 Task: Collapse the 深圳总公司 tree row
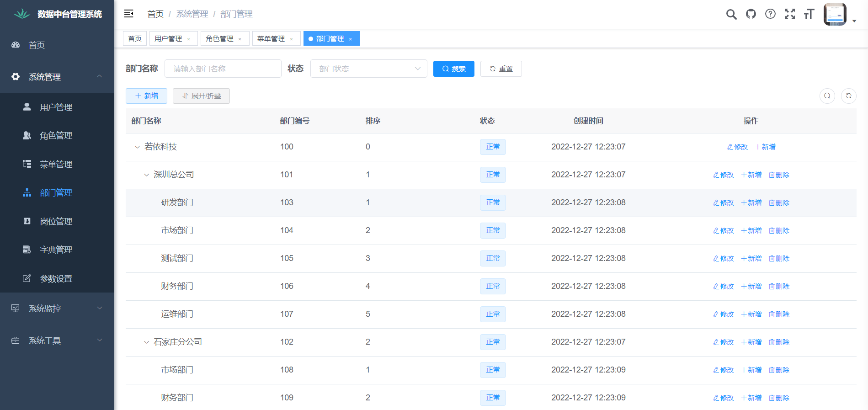click(x=146, y=175)
